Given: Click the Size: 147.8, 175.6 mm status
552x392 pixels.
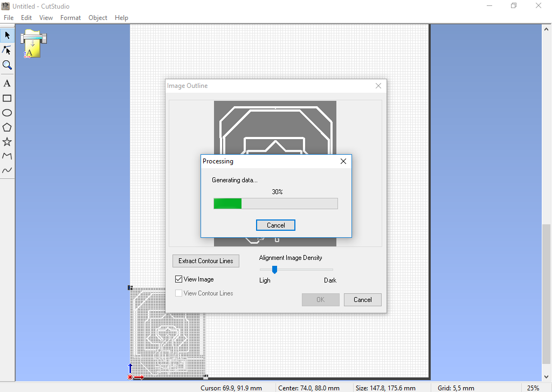Looking at the screenshot, I should click(x=385, y=388).
